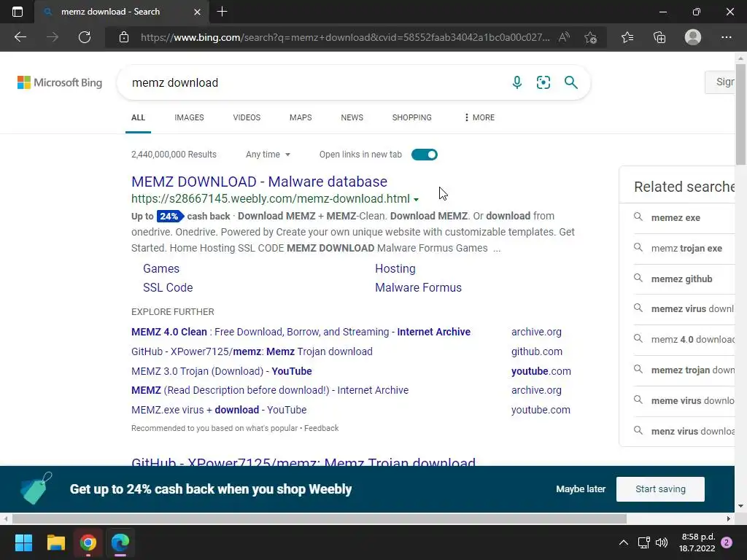This screenshot has height=560, width=747.
Task: Click the github.com domain link
Action: click(x=536, y=351)
